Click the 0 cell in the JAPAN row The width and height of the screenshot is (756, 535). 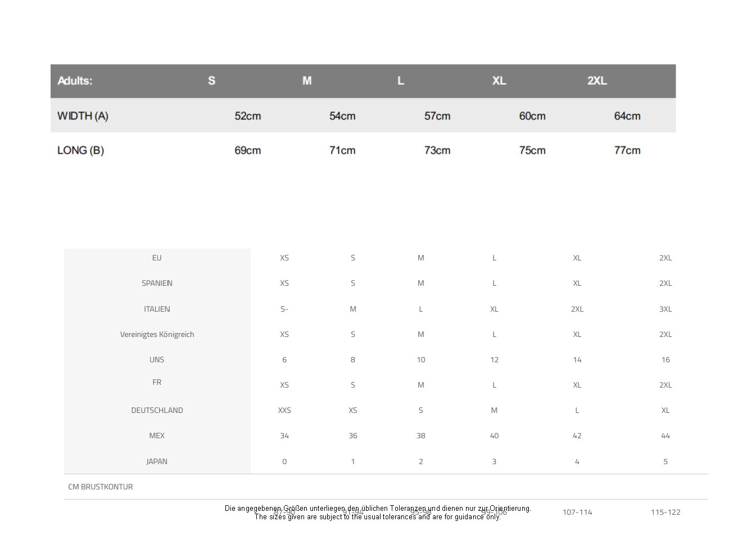tap(284, 461)
